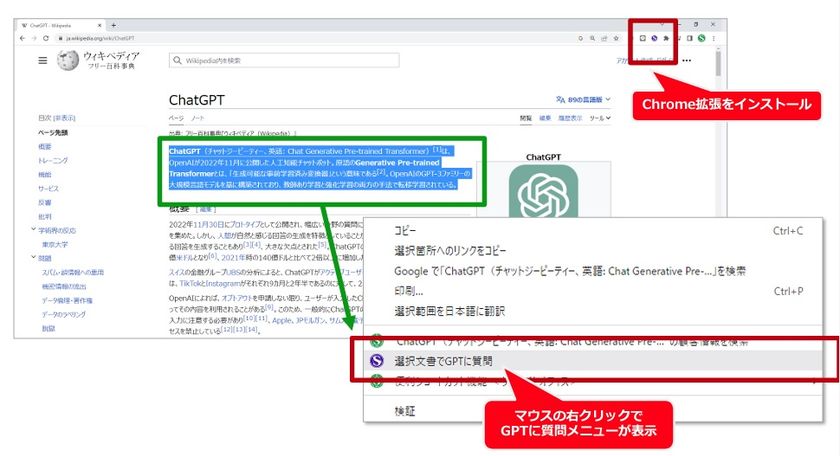Screen dimensions: 840x456
Task: Click the zoom magnifier icon in the address bar
Action: coord(592,39)
